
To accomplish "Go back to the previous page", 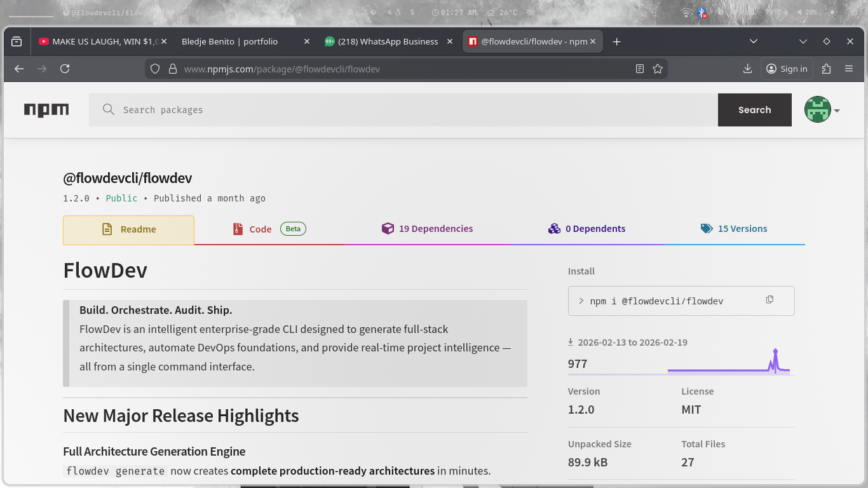I will click(x=19, y=69).
